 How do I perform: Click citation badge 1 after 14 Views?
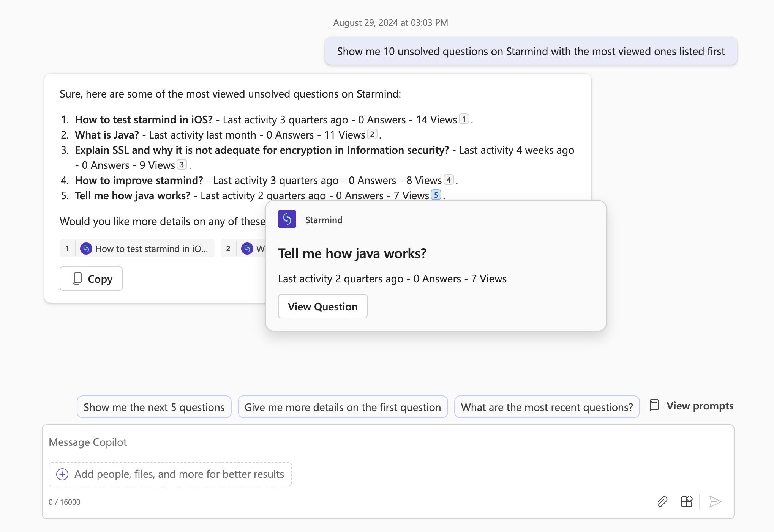(464, 119)
